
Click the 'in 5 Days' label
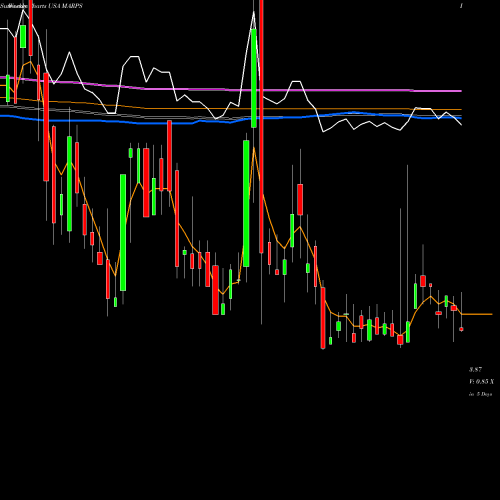click(480, 394)
